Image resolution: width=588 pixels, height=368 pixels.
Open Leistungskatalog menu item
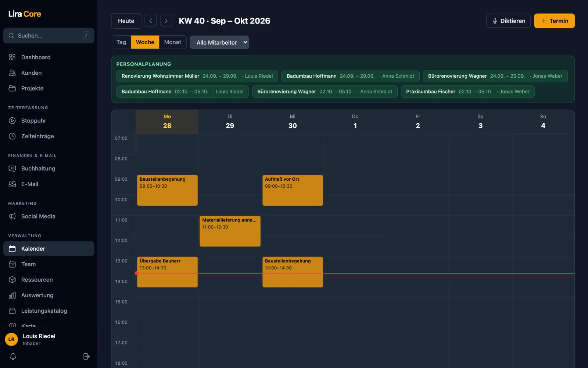pos(49,311)
